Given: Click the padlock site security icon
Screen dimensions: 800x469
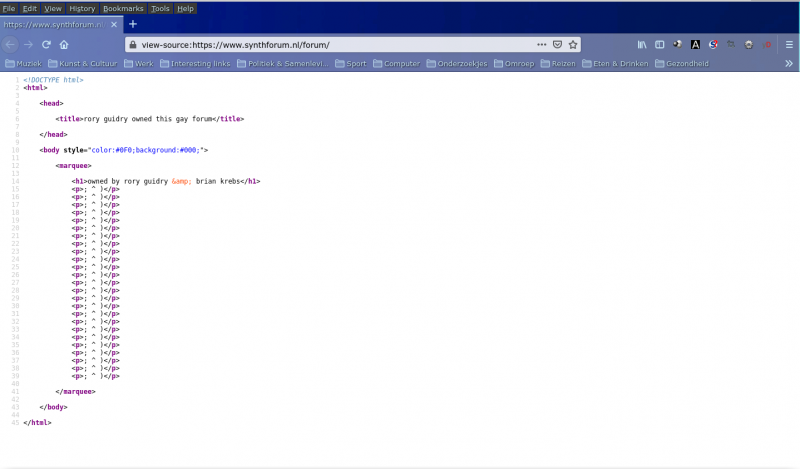Looking at the screenshot, I should 133,45.
